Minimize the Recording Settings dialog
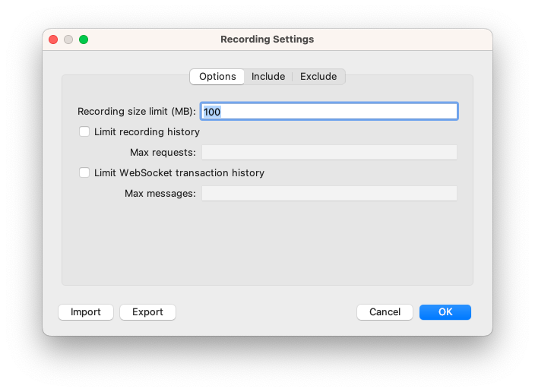The height and width of the screenshot is (392, 535). pos(68,40)
